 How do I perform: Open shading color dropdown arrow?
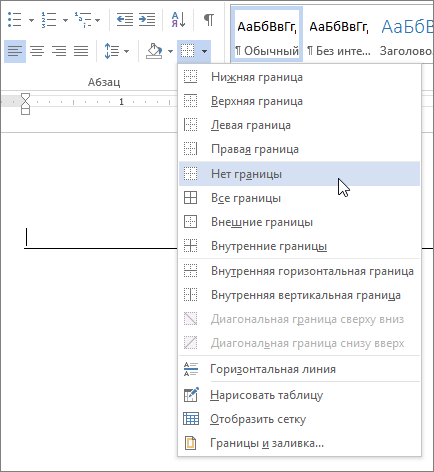pyautogui.click(x=170, y=51)
